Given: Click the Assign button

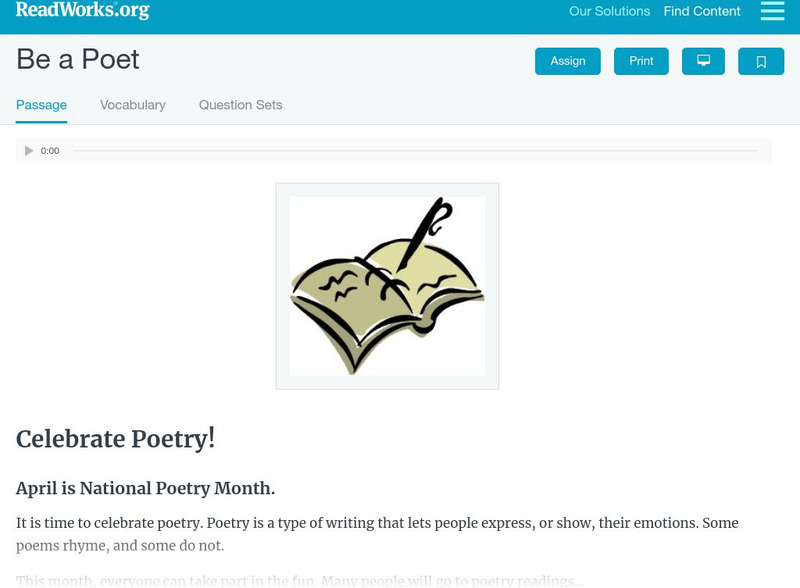Looking at the screenshot, I should 567,61.
